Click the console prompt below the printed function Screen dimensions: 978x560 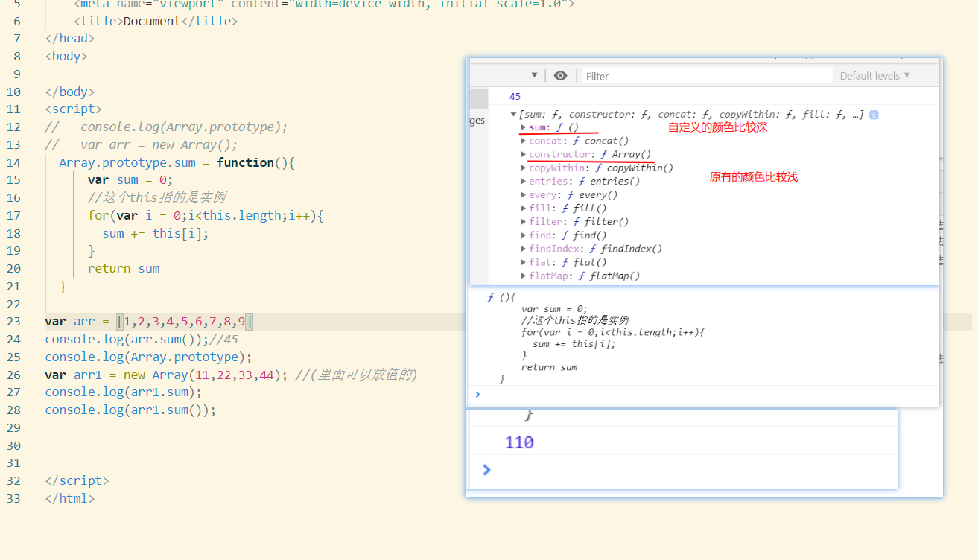coord(477,395)
